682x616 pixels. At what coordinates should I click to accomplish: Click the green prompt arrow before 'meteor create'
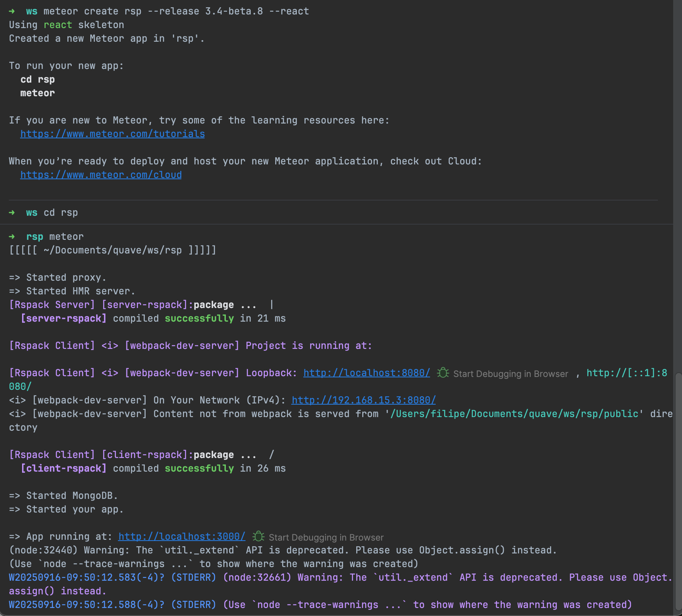click(x=12, y=11)
